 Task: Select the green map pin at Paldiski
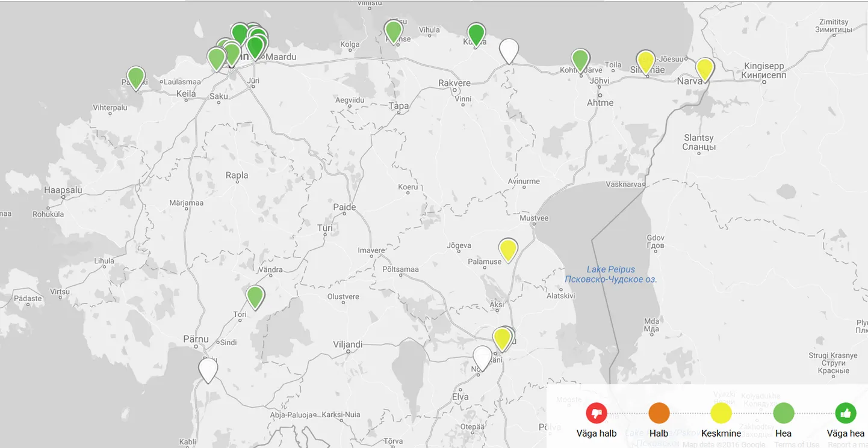coord(136,78)
